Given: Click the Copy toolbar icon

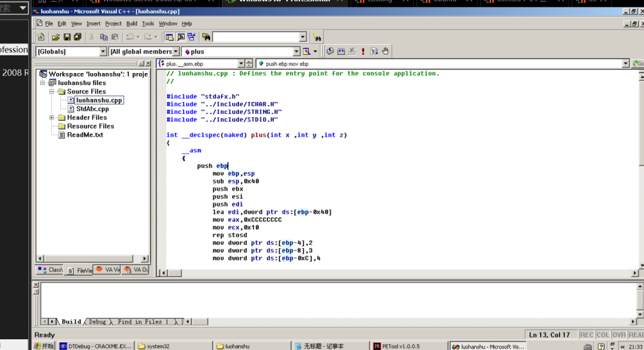Looking at the screenshot, I should point(104,38).
